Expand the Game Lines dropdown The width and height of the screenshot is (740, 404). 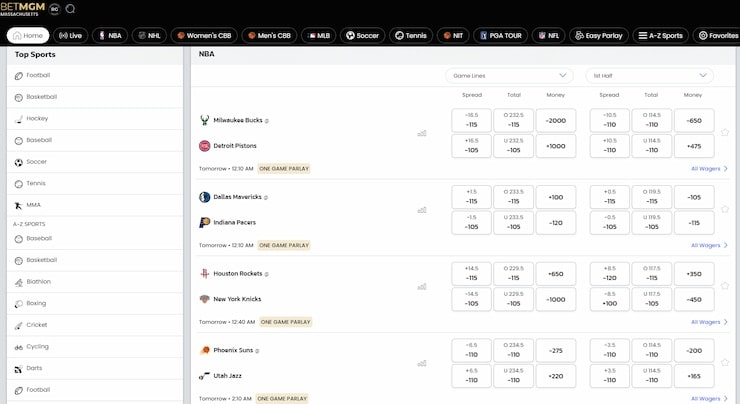click(x=509, y=76)
